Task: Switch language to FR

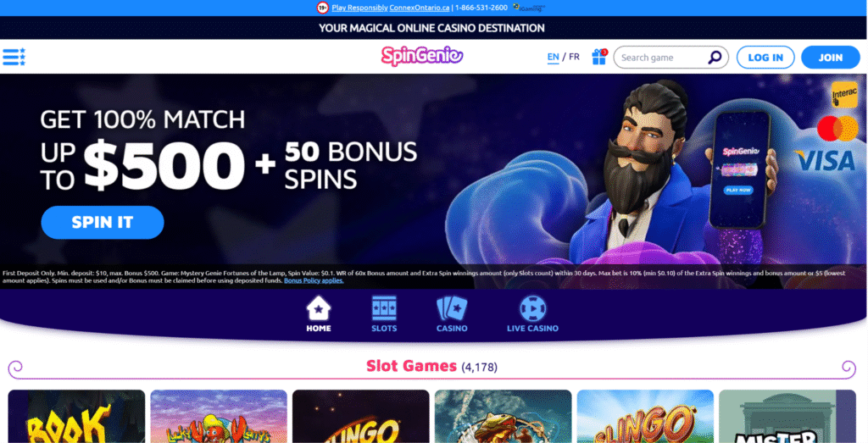Action: pyautogui.click(x=574, y=57)
